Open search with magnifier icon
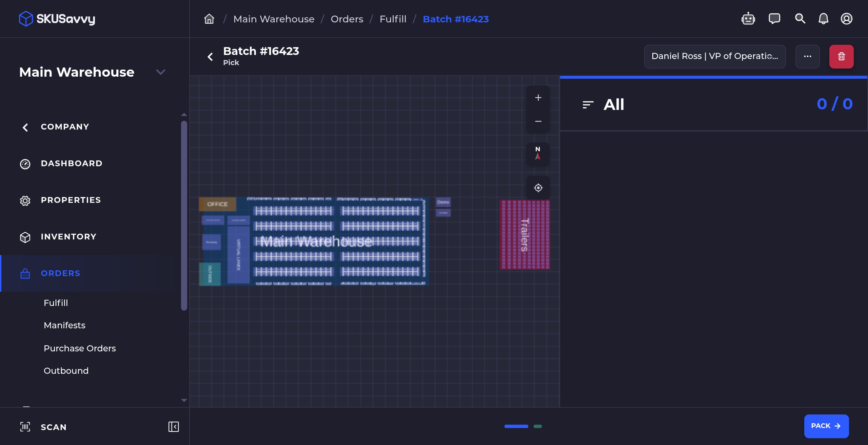This screenshot has width=868, height=445. [800, 19]
